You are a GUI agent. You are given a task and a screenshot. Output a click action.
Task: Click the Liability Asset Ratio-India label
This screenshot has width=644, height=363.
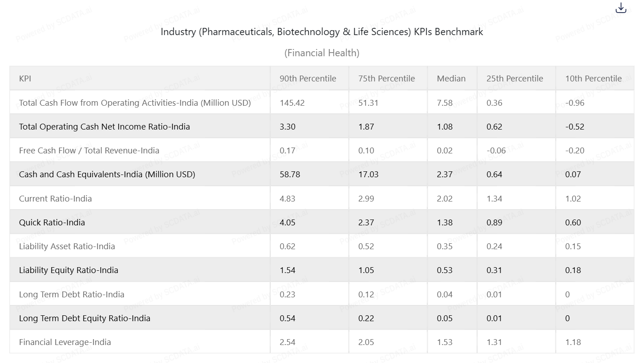pos(67,246)
